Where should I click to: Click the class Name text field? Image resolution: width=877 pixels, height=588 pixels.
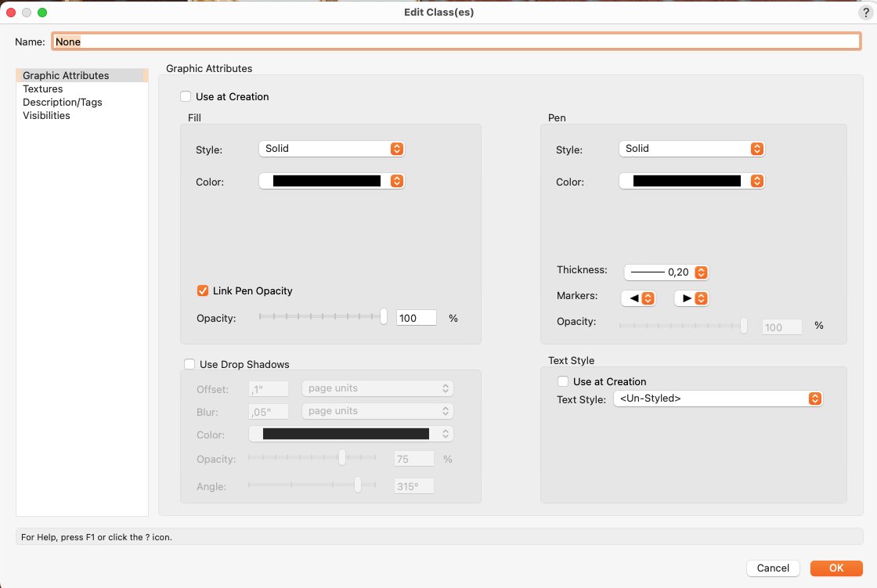tap(457, 41)
